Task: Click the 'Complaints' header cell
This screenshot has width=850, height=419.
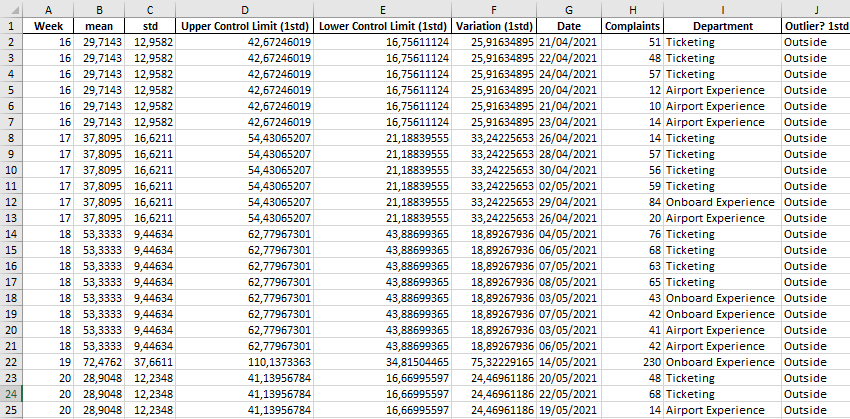Action: 633,26
